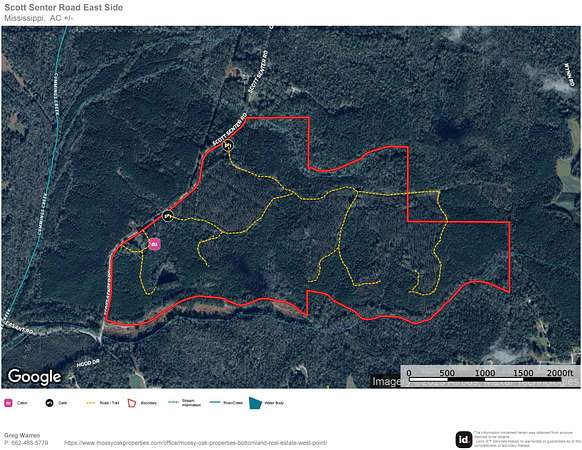Click the pink cabin marker on the map
This screenshot has width=582, height=450.
[154, 244]
